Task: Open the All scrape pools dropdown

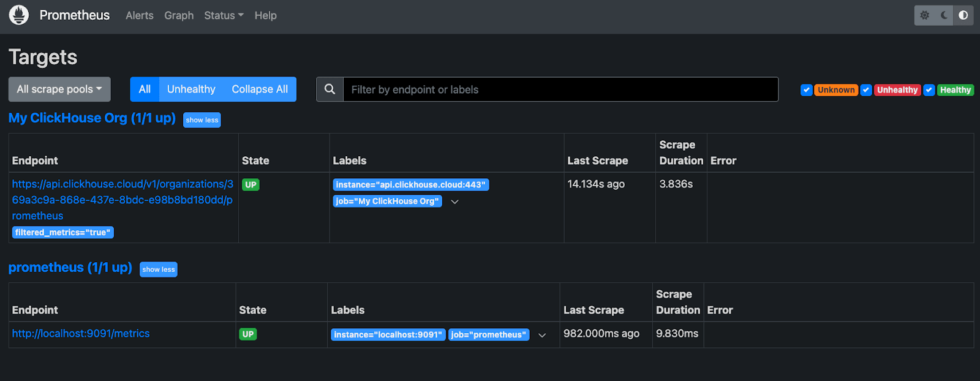Action: pos(59,89)
